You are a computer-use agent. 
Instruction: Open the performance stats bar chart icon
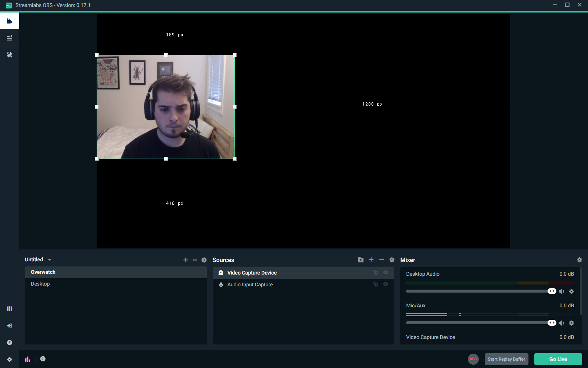(28, 359)
